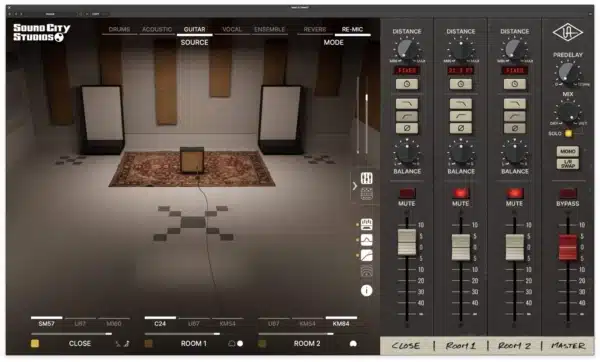Open the rising-curve dynamics icon in sidebar
Screen dimensions: 600x362
[367, 255]
